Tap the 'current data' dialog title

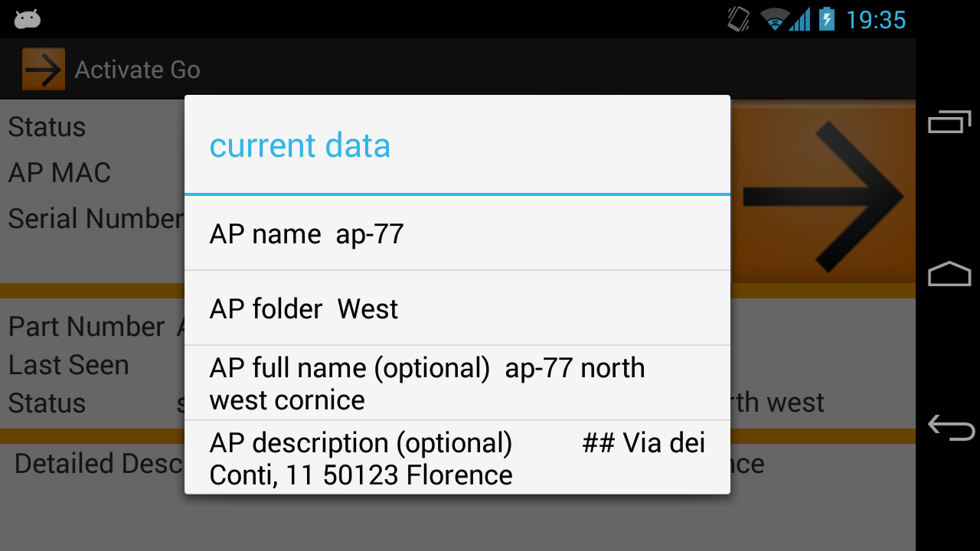300,145
